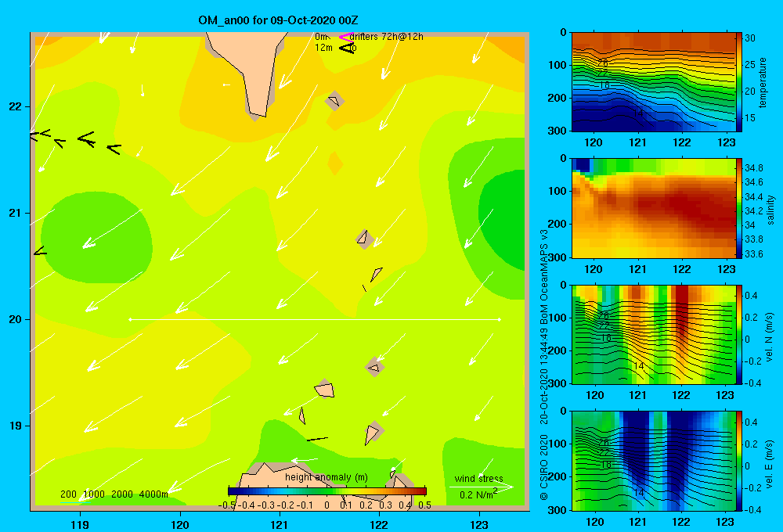Viewport: 783px width, 532px height.
Task: Click the island near 121.8E 20.8N
Action: [x=364, y=239]
